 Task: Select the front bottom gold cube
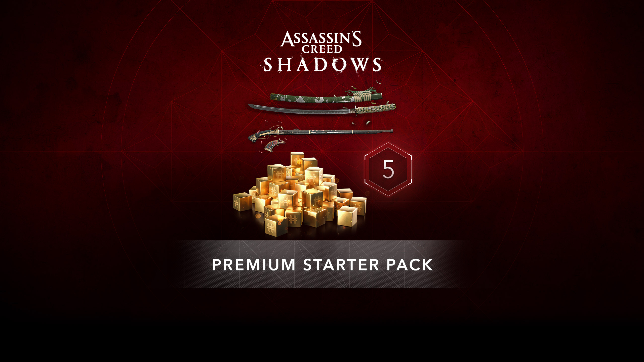pyautogui.click(x=276, y=227)
